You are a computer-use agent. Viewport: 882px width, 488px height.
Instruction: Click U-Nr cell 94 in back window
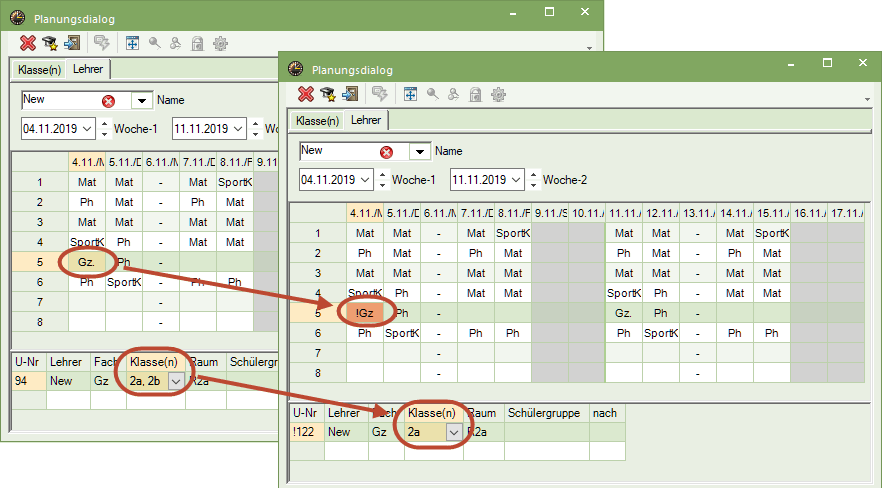[29, 381]
